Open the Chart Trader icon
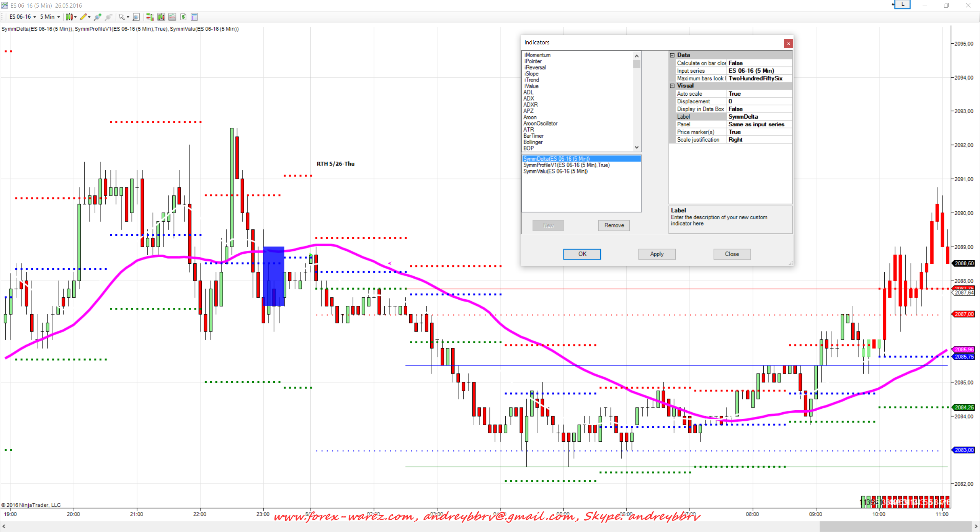 [150, 17]
